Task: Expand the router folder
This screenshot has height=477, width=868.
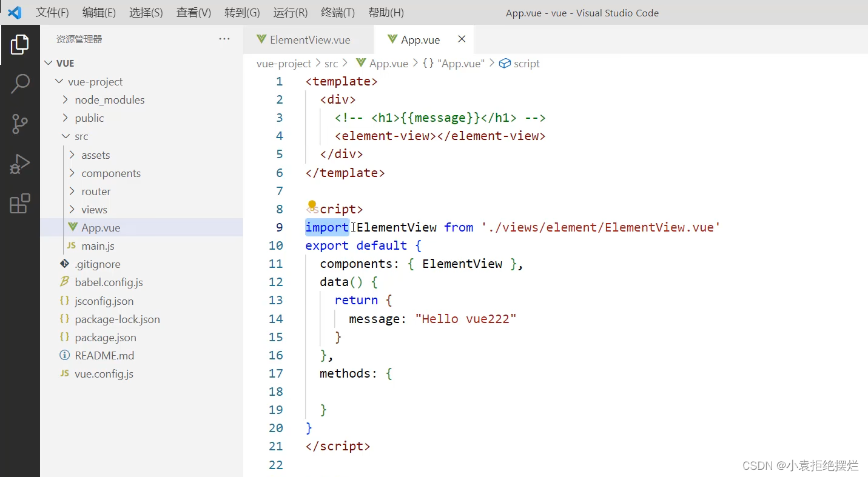Action: 72,191
